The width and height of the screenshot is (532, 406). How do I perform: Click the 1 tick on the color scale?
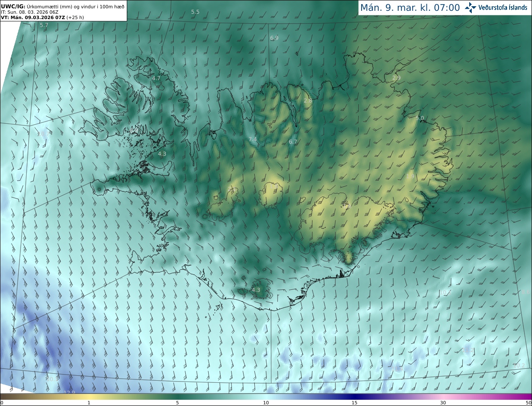click(89, 403)
